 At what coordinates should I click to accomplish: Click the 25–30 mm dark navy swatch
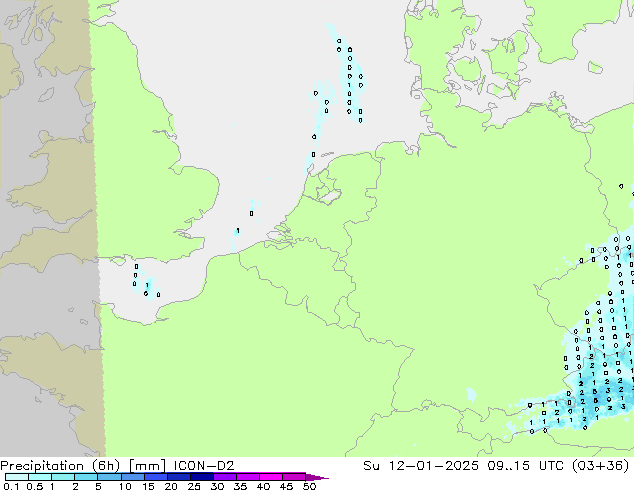coord(202,477)
